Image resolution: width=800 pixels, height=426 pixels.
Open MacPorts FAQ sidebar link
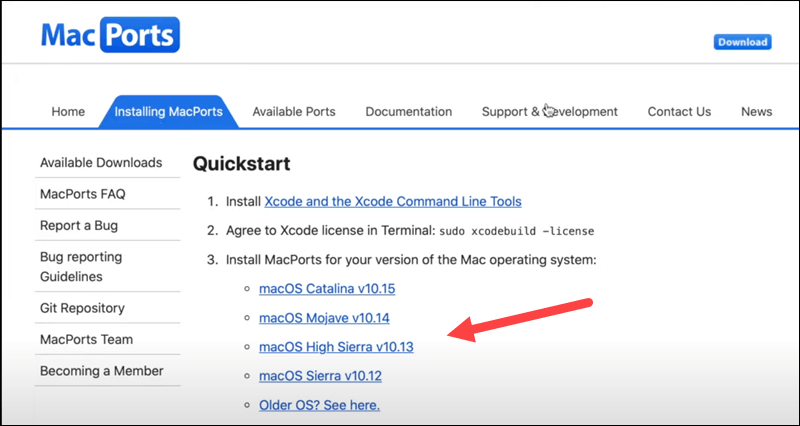coord(83,194)
